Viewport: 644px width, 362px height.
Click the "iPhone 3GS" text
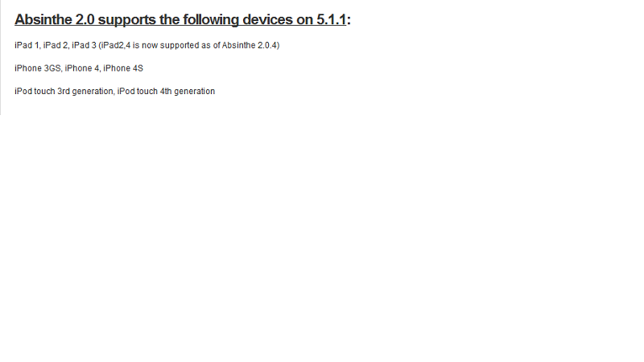coord(38,68)
